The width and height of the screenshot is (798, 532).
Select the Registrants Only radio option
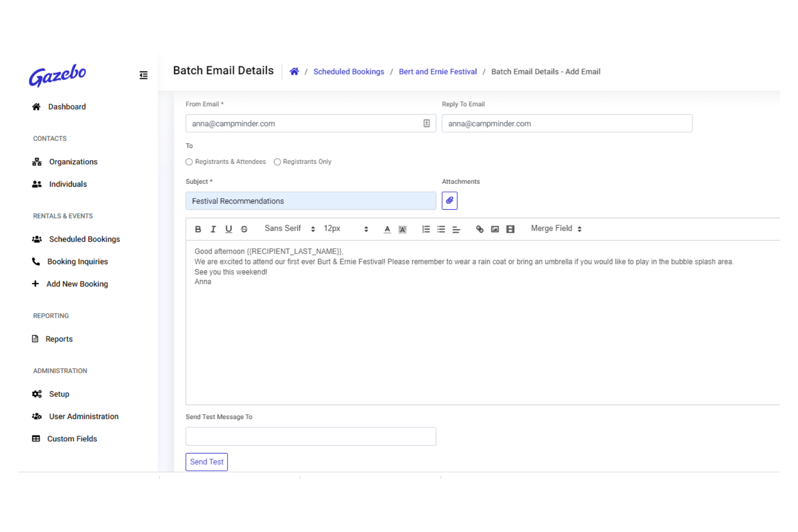point(277,162)
